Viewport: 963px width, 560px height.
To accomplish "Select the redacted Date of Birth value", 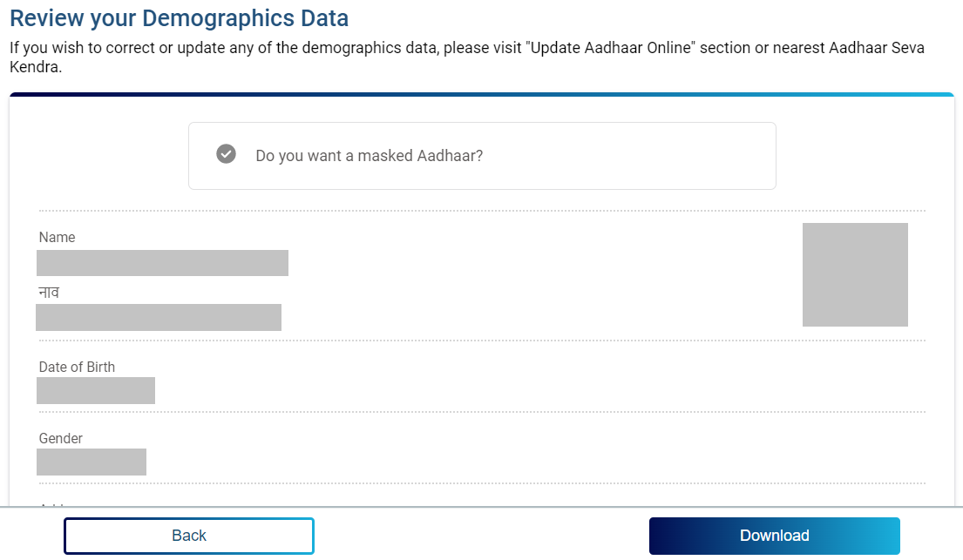I will (96, 390).
